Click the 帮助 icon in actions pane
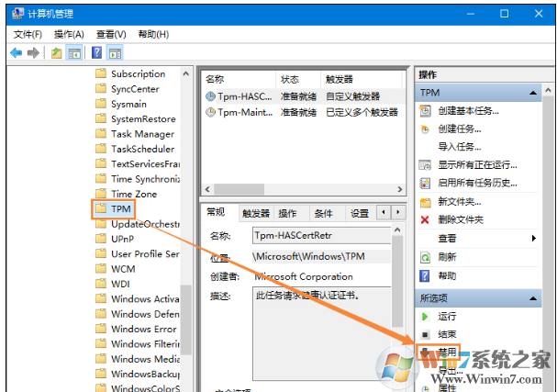This screenshot has height=392, width=557. pyautogui.click(x=425, y=275)
